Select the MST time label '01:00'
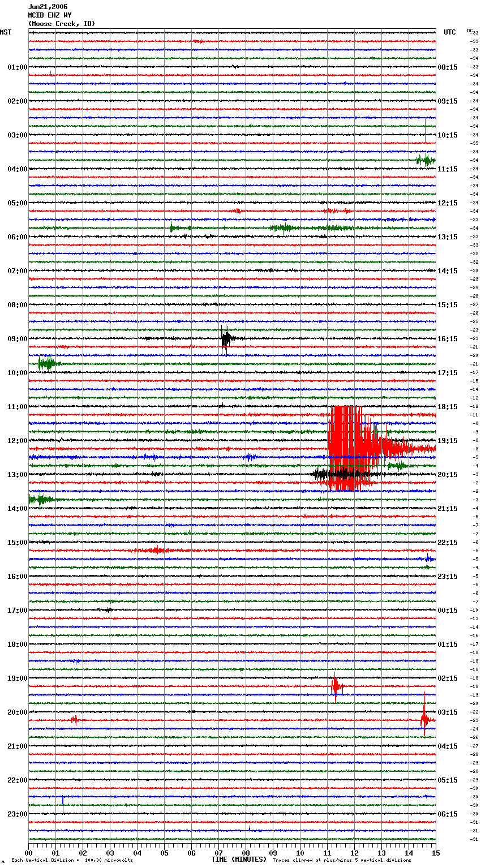The width and height of the screenshot is (481, 868). pos(18,67)
